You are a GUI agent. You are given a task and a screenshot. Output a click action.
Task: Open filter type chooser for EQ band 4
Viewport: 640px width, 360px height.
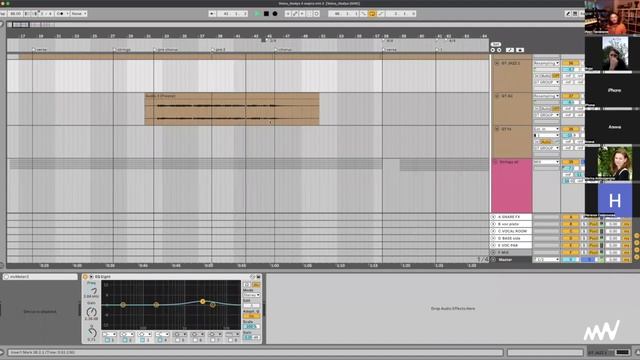point(162,334)
